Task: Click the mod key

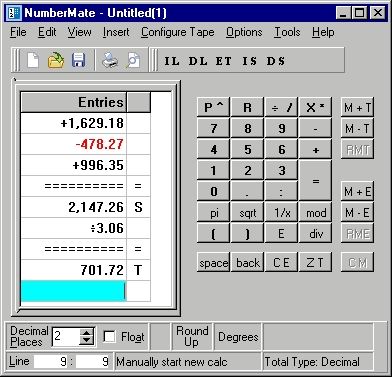Action: 315,212
